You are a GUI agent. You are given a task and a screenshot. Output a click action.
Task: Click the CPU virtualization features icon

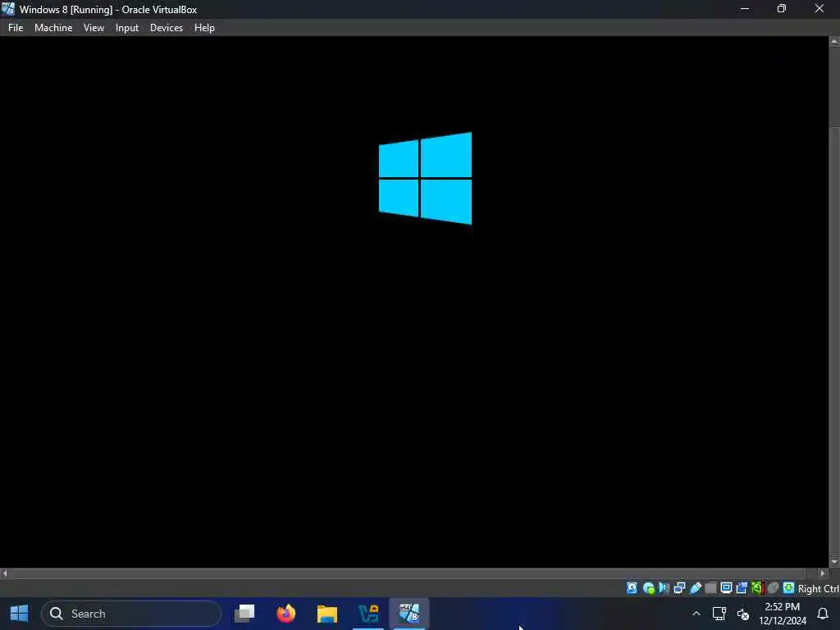point(757,588)
